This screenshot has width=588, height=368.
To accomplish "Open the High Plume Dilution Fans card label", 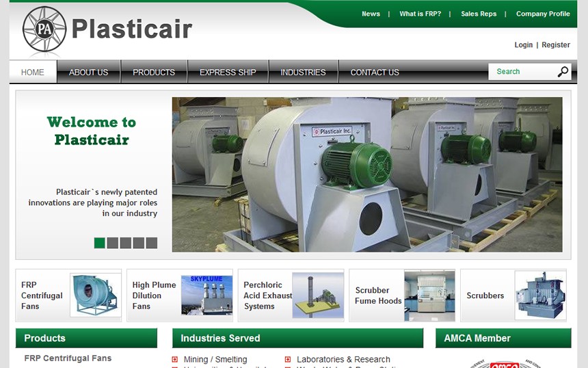I will coord(154,295).
